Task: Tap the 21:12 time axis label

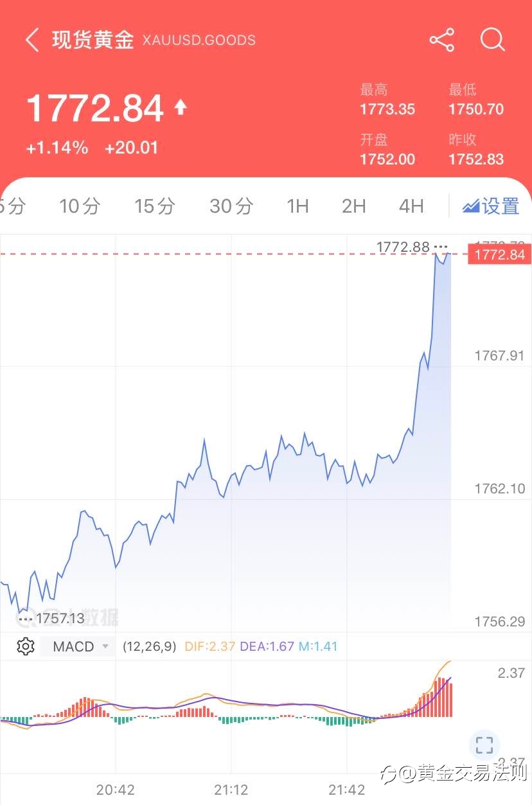Action: coord(231,790)
